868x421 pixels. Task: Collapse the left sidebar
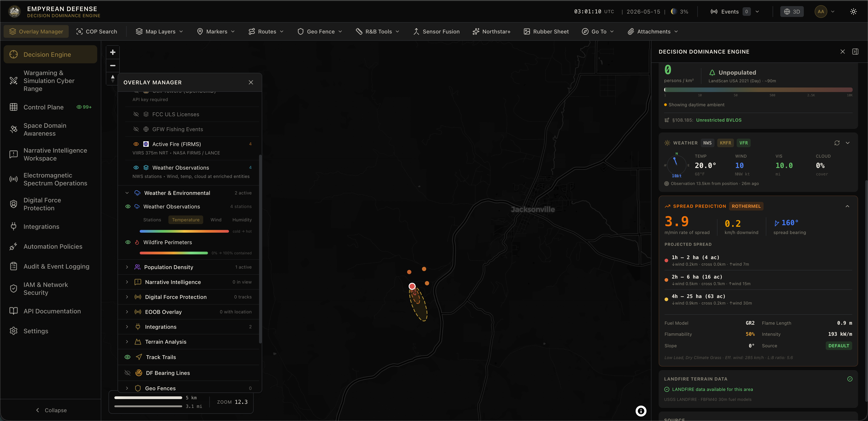pyautogui.click(x=51, y=410)
